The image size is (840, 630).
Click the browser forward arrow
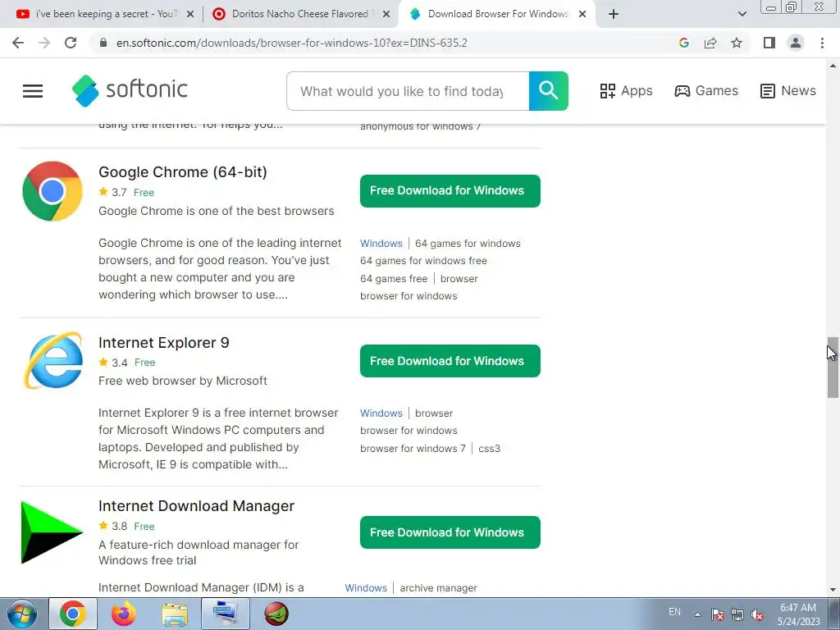[44, 43]
